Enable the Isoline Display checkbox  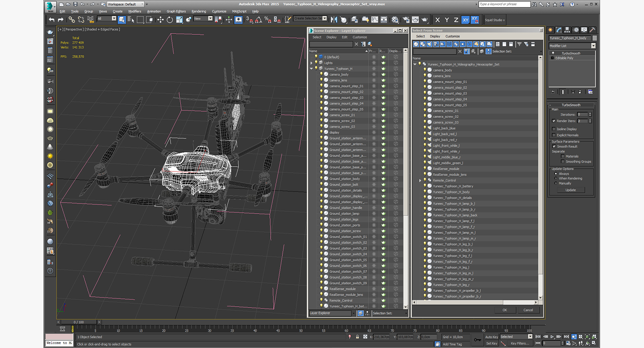click(x=553, y=129)
